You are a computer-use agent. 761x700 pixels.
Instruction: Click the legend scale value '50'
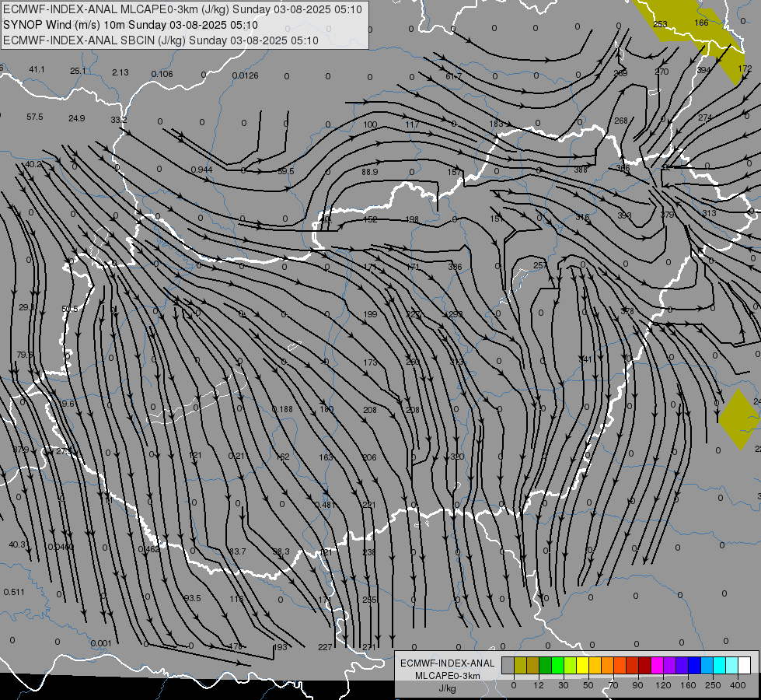[x=588, y=685]
